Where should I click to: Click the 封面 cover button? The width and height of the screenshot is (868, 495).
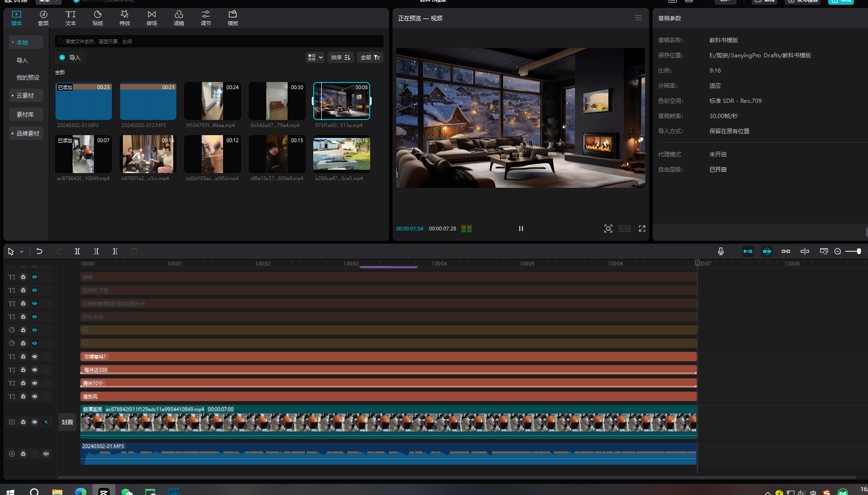point(67,422)
